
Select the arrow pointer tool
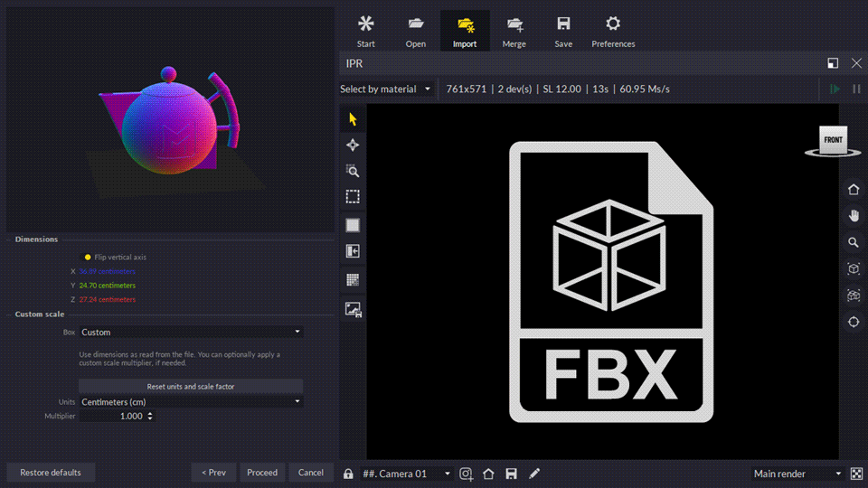[x=353, y=119]
